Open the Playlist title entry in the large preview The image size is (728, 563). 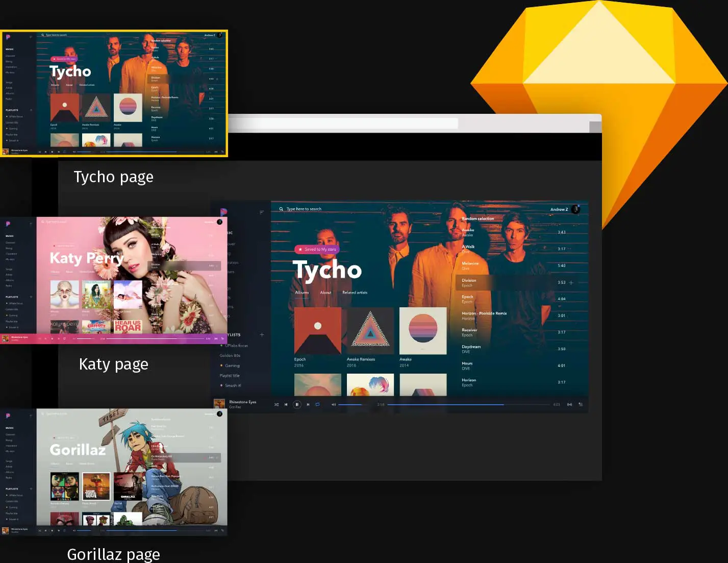coord(230,376)
